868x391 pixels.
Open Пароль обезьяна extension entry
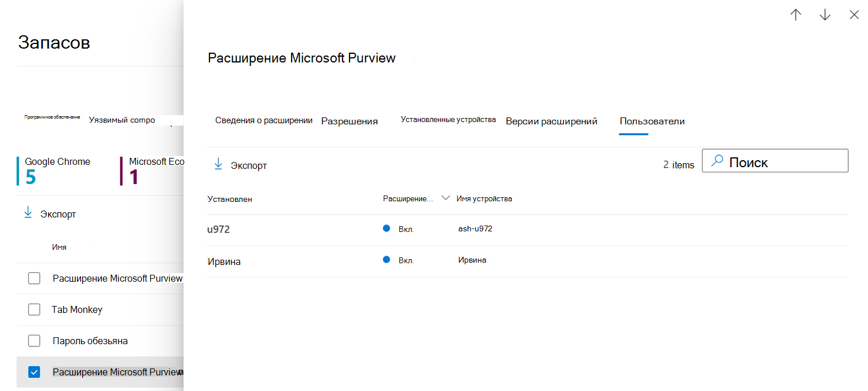(x=90, y=341)
